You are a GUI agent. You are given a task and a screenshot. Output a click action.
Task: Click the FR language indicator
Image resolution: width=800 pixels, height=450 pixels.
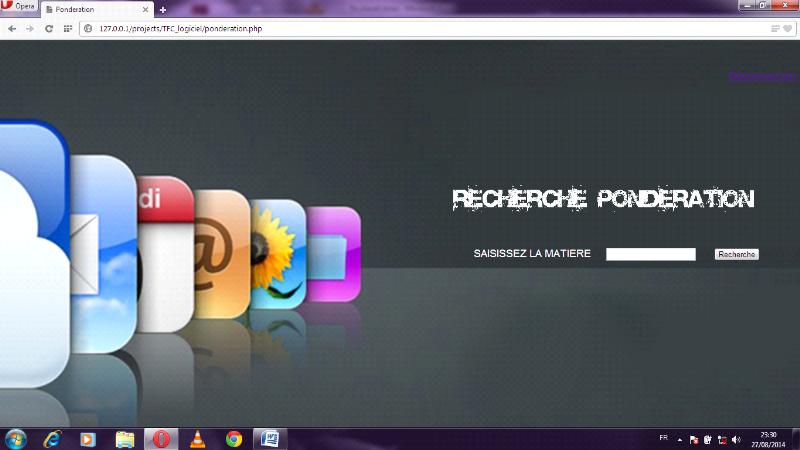(x=663, y=438)
